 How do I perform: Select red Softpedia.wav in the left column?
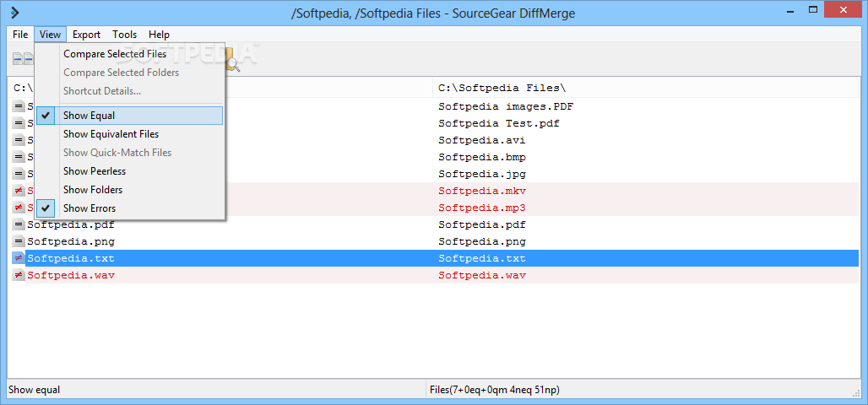71,275
